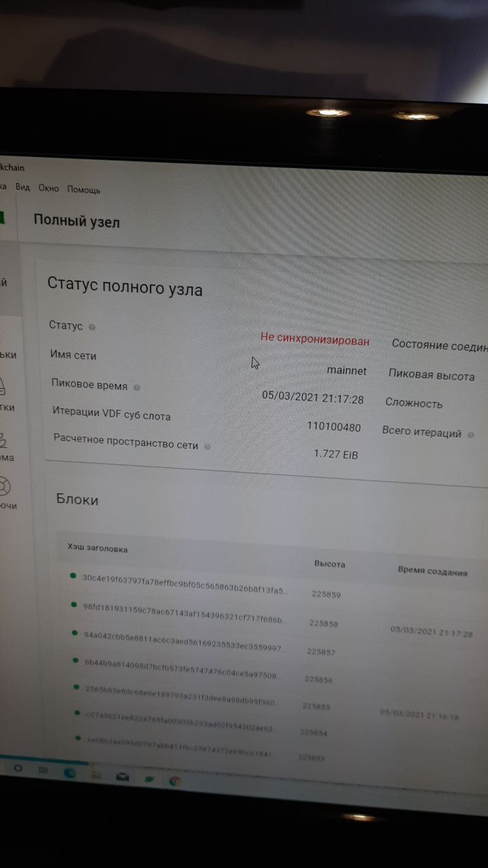488x868 pixels.
Task: Click block height 225855
Action: [x=316, y=706]
